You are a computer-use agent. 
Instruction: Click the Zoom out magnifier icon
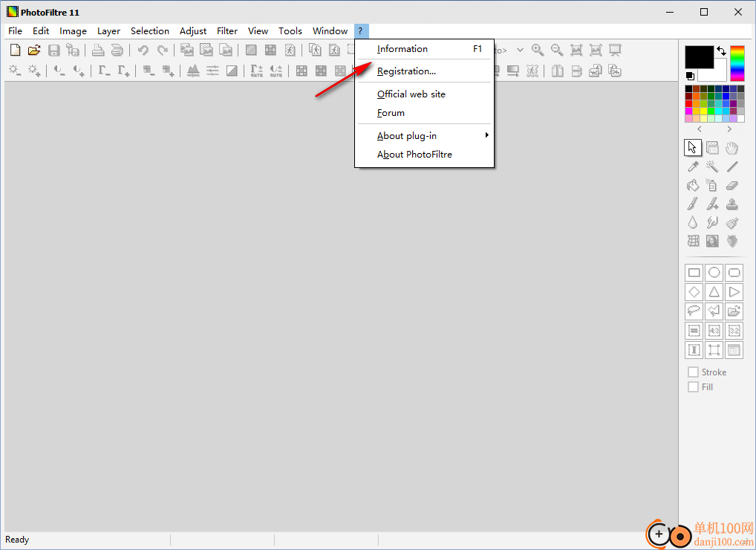pos(557,51)
